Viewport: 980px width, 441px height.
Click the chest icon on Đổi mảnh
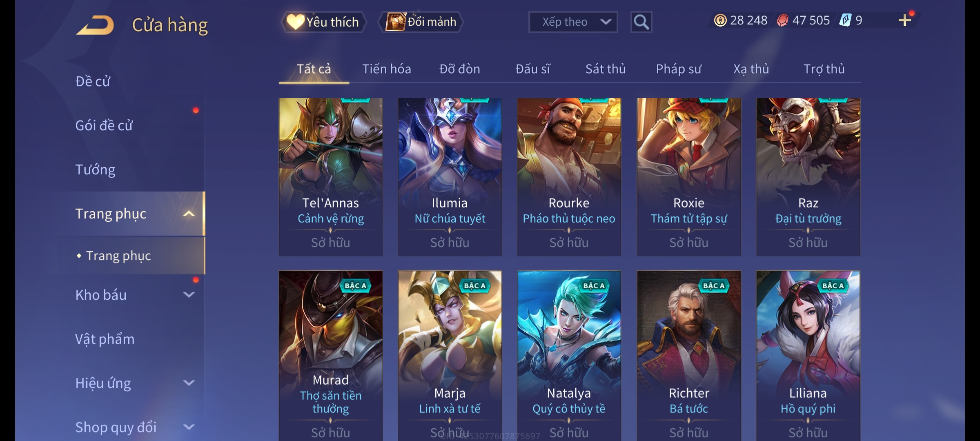point(395,22)
